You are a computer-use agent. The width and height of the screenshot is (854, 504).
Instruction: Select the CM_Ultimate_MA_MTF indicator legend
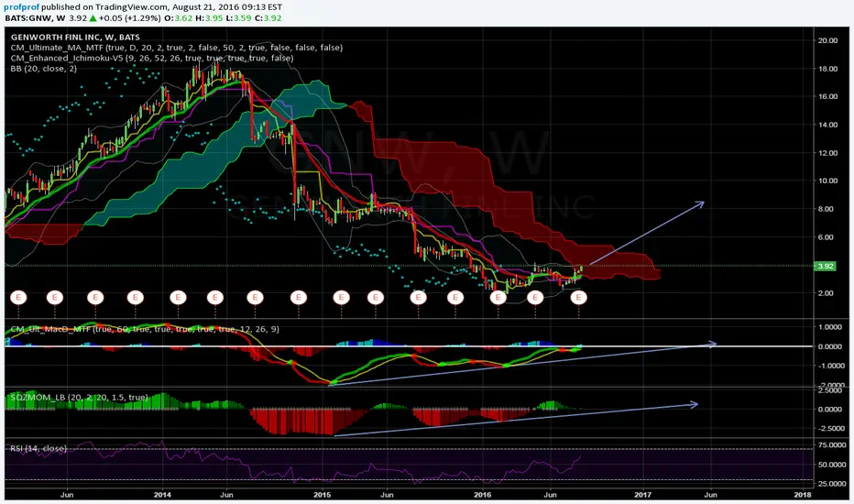(x=177, y=48)
